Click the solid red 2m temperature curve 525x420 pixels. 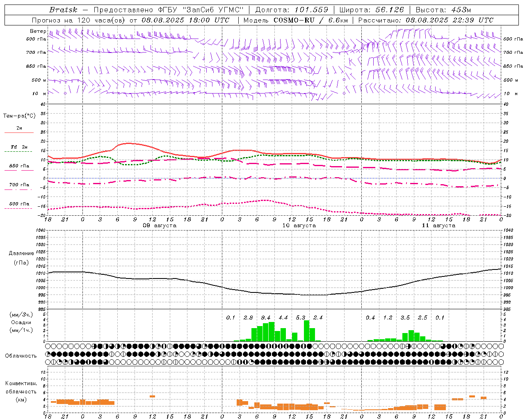(x=129, y=143)
